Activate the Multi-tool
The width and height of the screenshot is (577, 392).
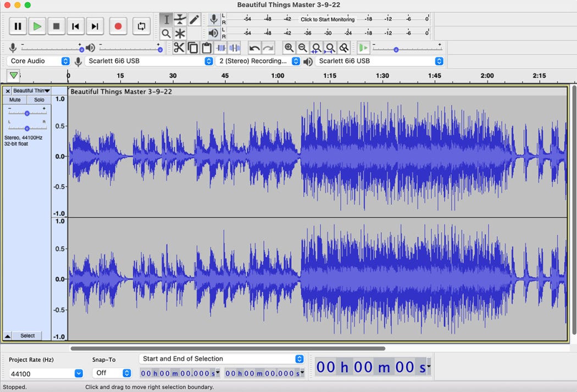(180, 33)
